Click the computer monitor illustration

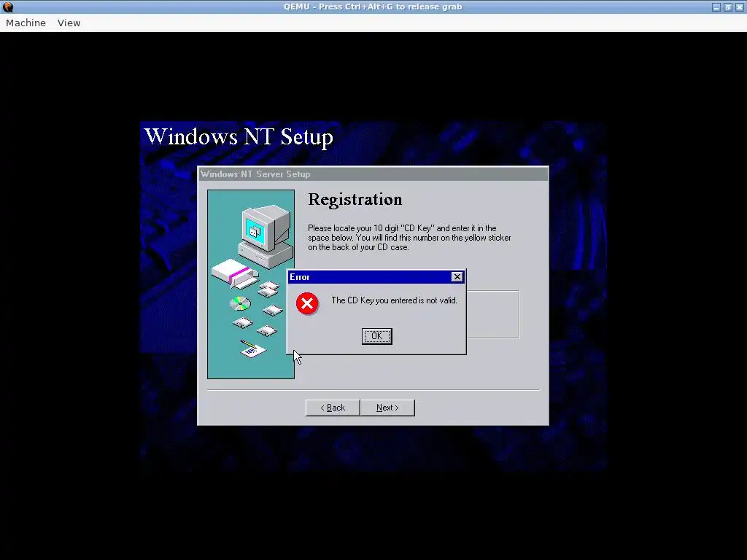(x=266, y=236)
